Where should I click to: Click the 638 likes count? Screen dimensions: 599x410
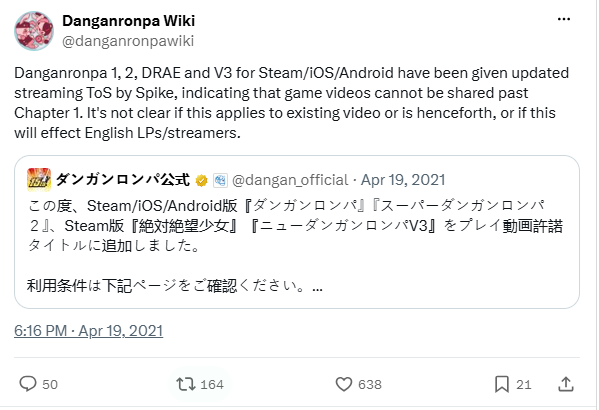[370, 384]
